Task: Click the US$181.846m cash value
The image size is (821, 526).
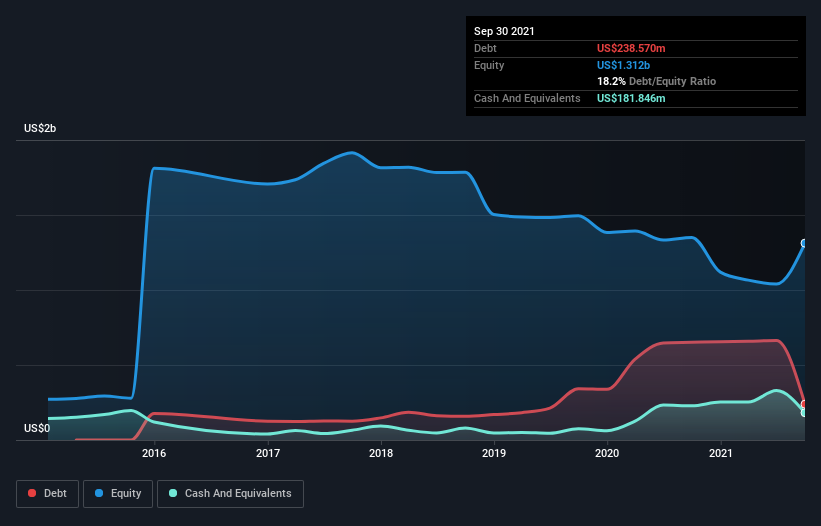Action: [631, 98]
